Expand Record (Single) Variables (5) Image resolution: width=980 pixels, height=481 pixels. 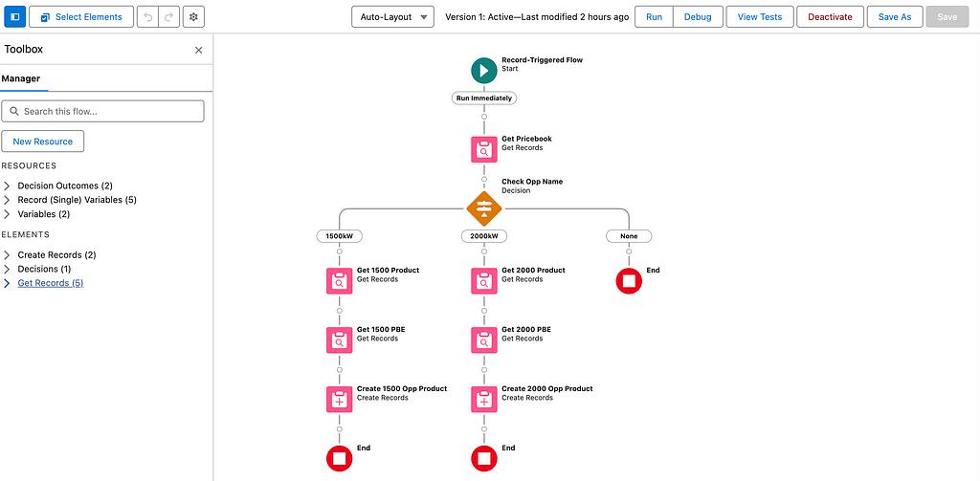[8, 200]
